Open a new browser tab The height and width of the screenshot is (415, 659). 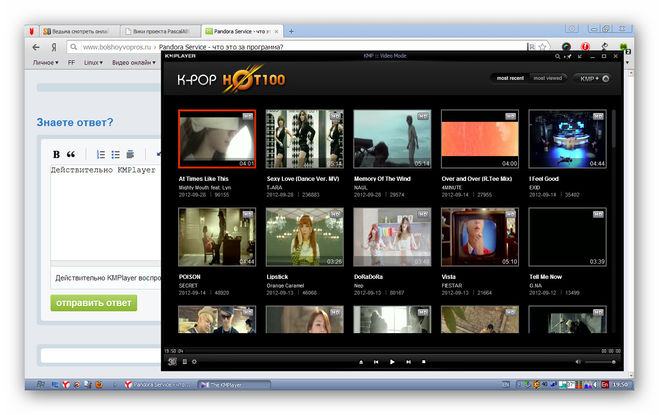[291, 31]
